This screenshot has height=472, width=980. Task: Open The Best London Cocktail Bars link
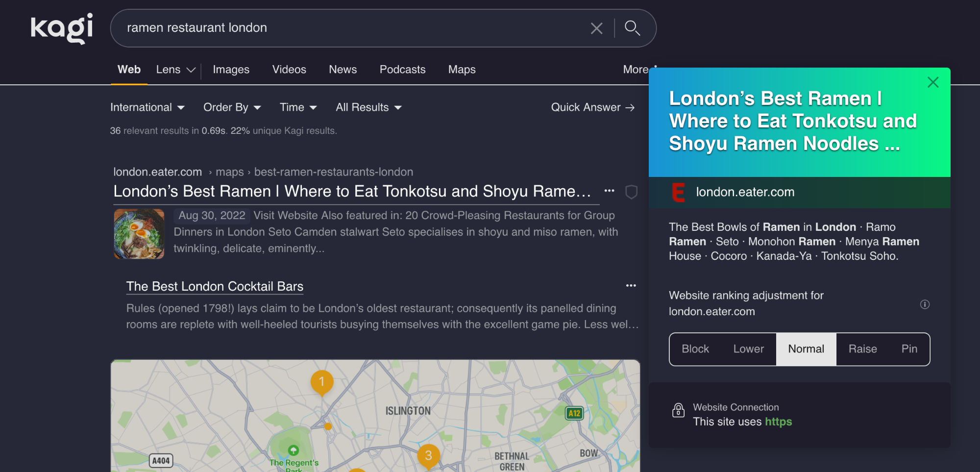[215, 286]
